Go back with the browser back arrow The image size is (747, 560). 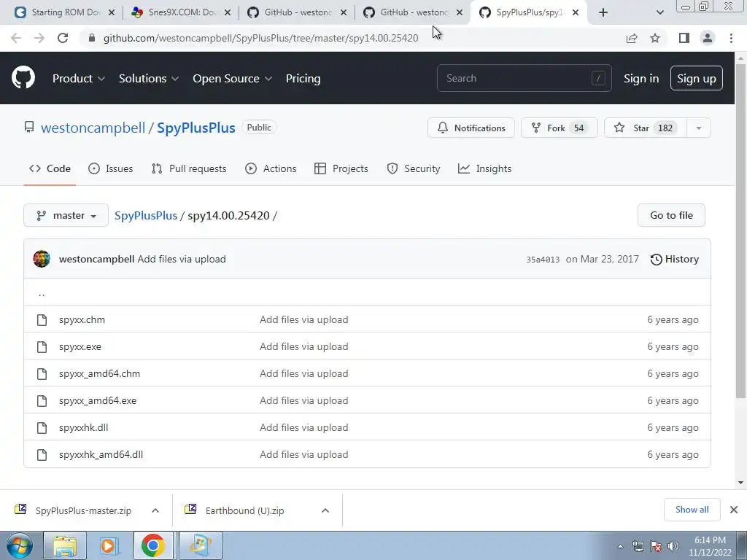pos(16,38)
